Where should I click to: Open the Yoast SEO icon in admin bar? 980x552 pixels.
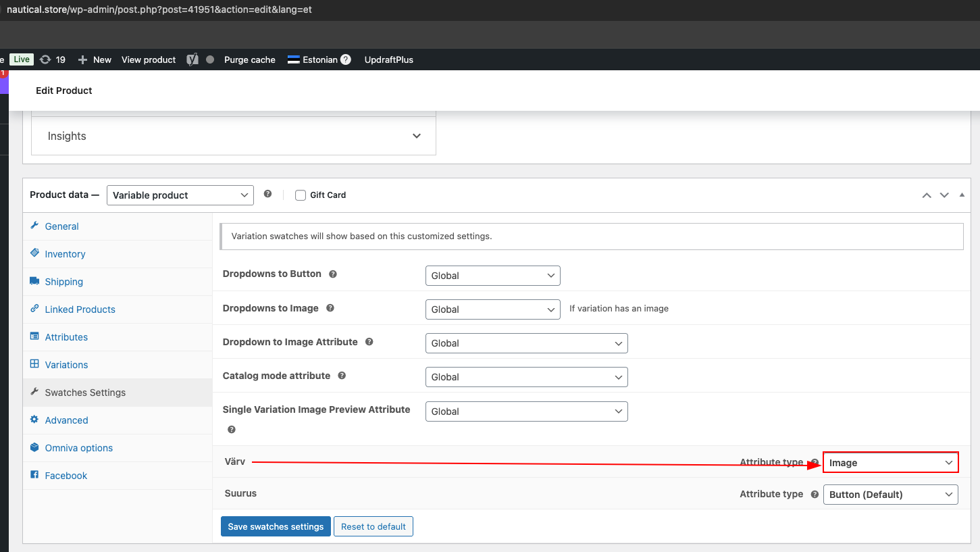[192, 59]
